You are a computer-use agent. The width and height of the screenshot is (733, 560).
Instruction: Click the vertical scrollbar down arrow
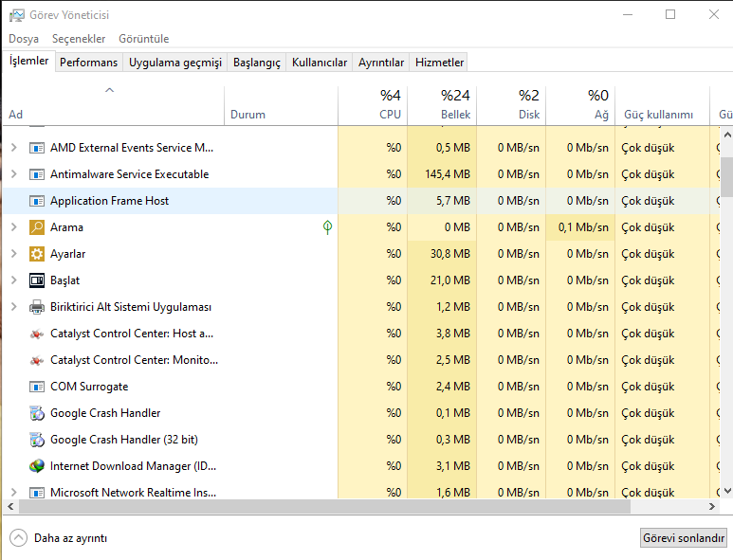pos(727,491)
